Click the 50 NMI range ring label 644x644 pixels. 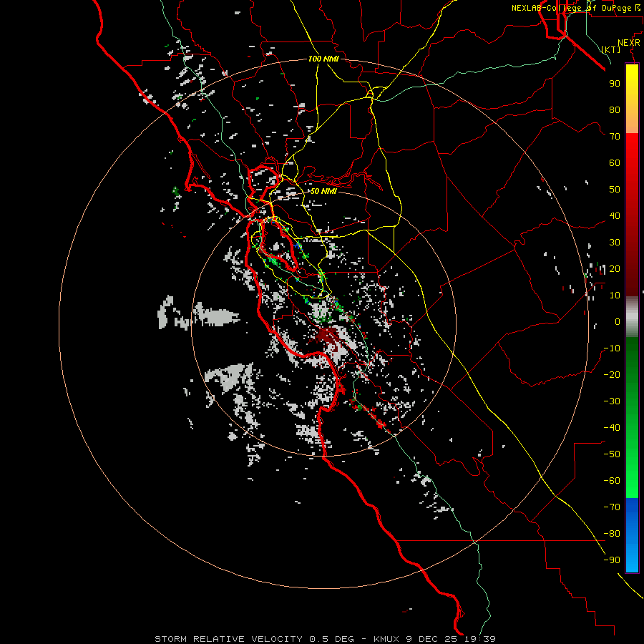323,191
